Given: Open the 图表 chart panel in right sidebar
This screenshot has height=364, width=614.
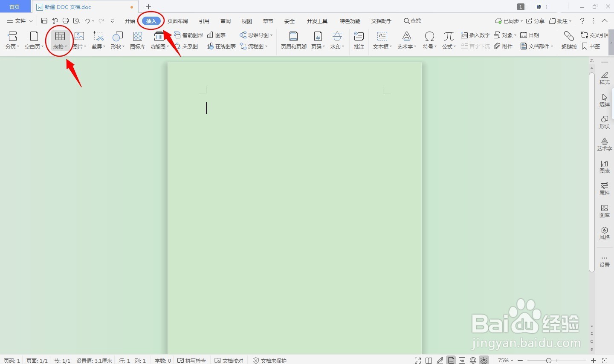Looking at the screenshot, I should (x=604, y=166).
